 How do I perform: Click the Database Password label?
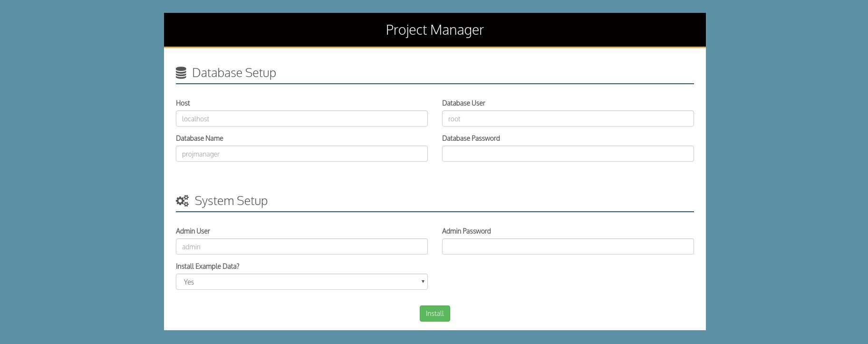coord(471,138)
